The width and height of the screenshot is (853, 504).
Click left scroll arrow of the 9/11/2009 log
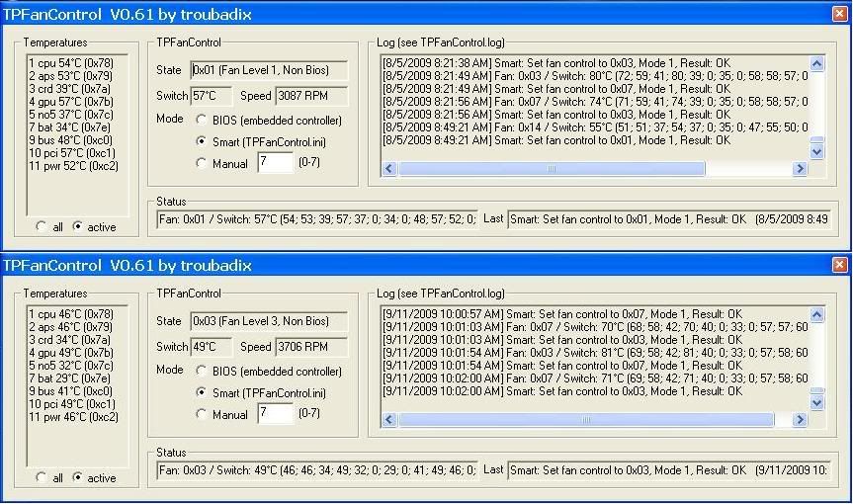388,420
